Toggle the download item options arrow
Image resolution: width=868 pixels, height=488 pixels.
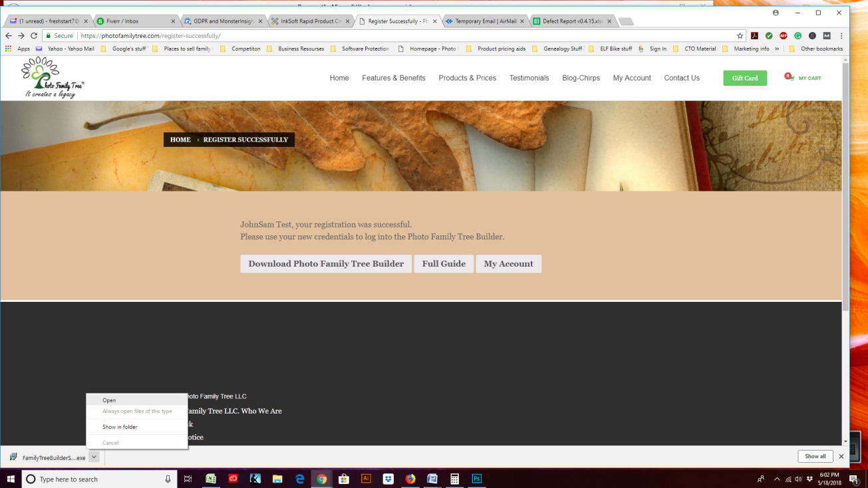[94, 457]
